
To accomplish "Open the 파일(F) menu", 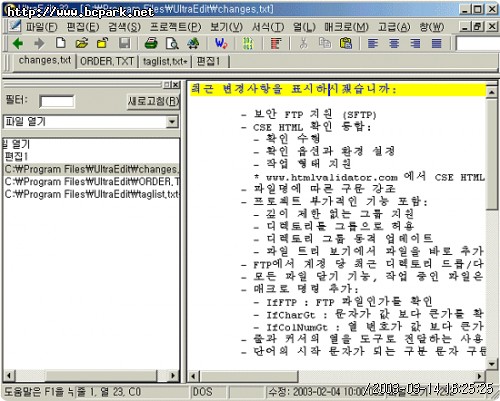I will [x=42, y=27].
